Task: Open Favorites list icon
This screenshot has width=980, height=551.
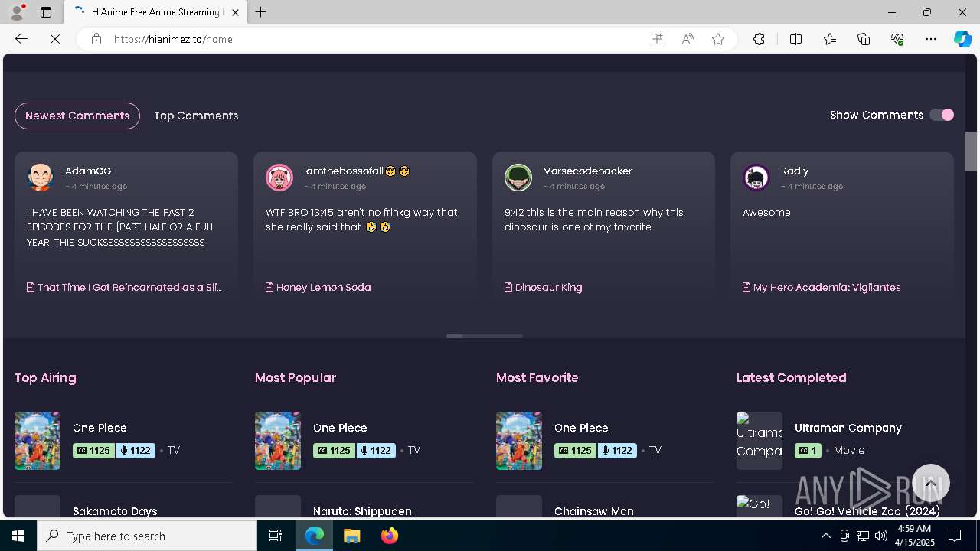Action: click(x=830, y=39)
